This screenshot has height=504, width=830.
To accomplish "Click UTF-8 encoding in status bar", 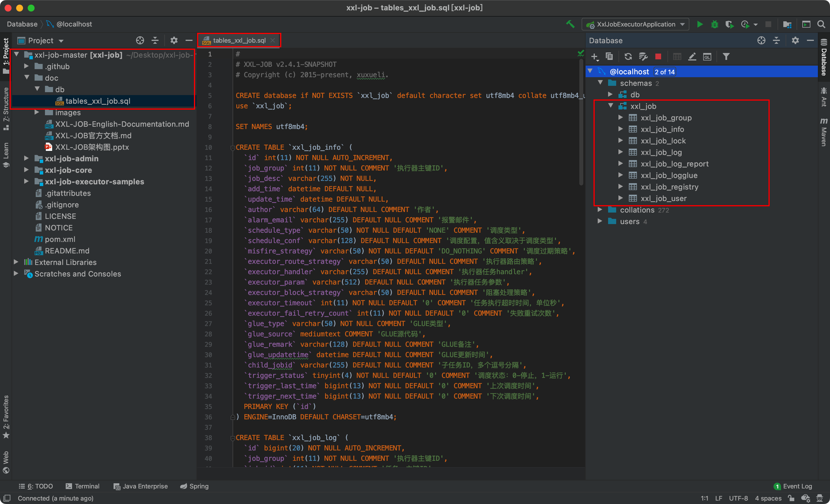I will 738,498.
